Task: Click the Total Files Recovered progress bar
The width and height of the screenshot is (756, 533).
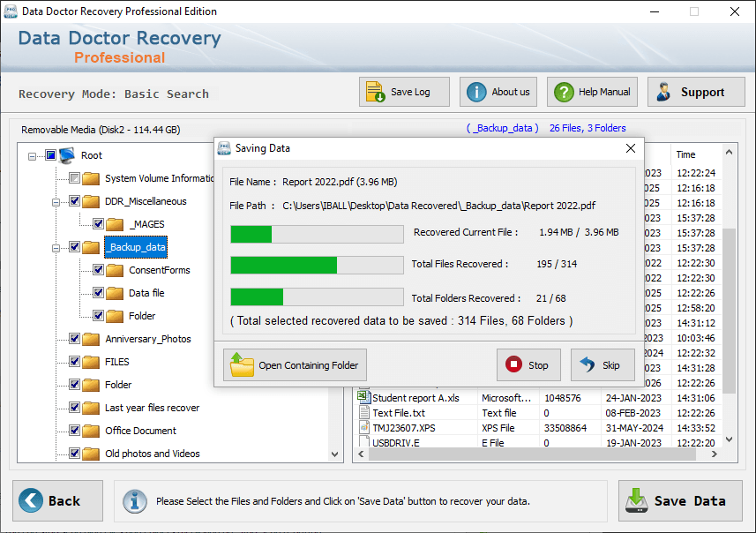Action: (x=317, y=266)
